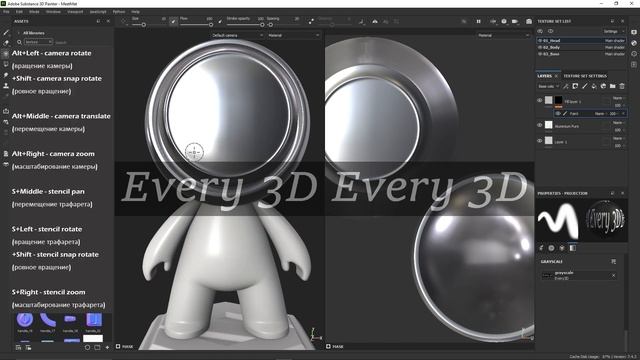The image size is (640, 360).
Task: Open the shader settings sphere icon on right dock
Action: click(x=634, y=43)
